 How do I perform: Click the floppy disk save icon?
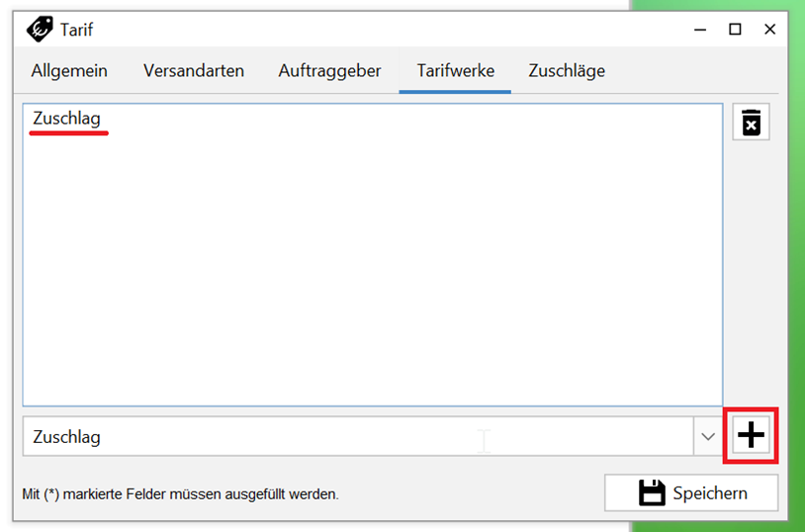(652, 492)
